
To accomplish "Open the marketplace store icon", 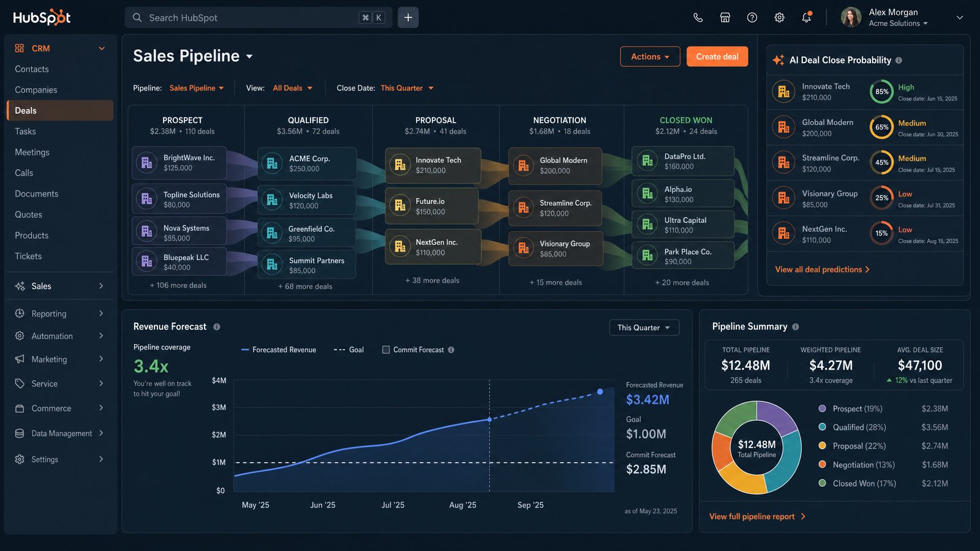I will [725, 18].
